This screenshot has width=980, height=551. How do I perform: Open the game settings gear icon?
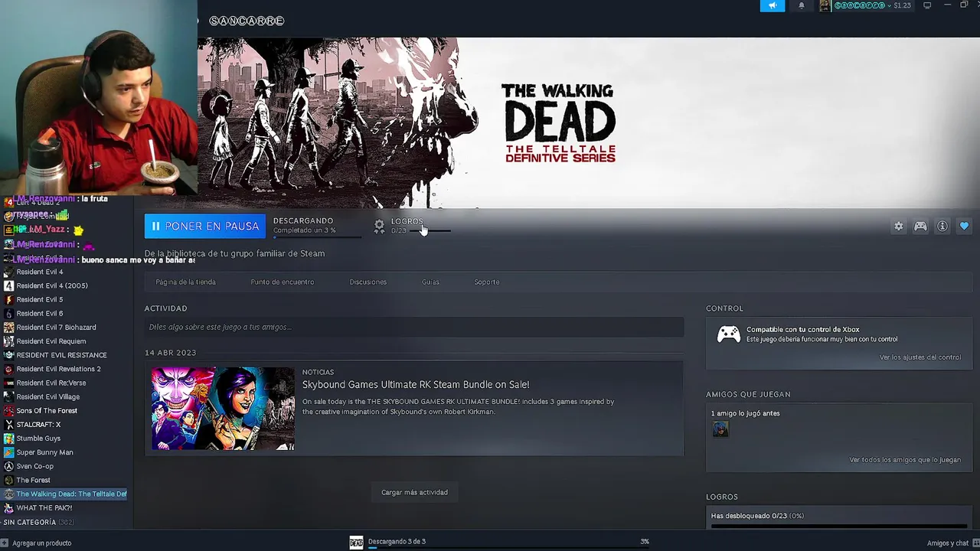coord(899,227)
